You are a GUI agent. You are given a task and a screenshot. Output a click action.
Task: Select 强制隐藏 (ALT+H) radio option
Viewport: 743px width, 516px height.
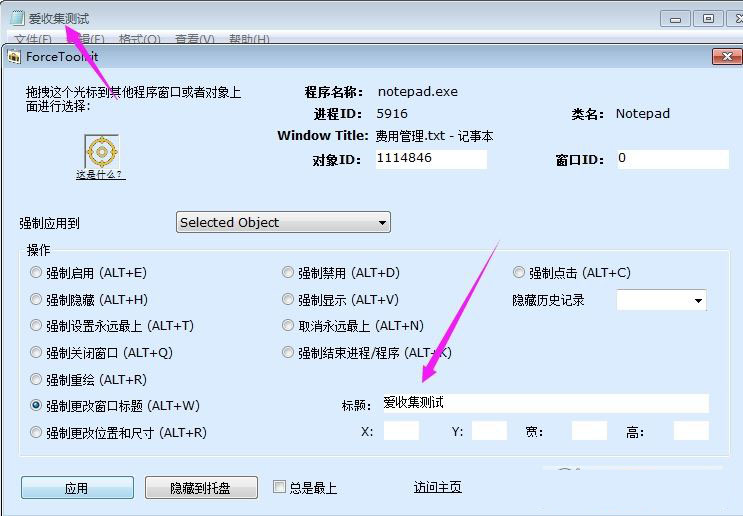pyautogui.click(x=37, y=299)
